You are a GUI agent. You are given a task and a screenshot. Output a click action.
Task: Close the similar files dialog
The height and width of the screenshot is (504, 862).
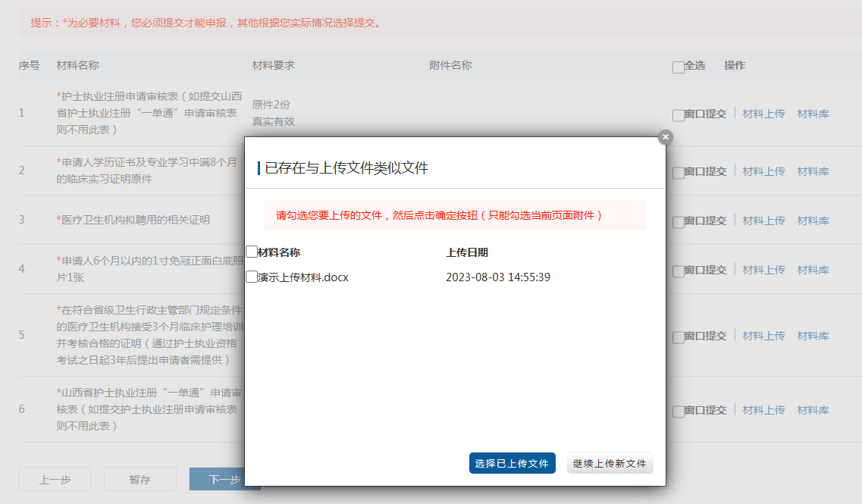[x=665, y=137]
